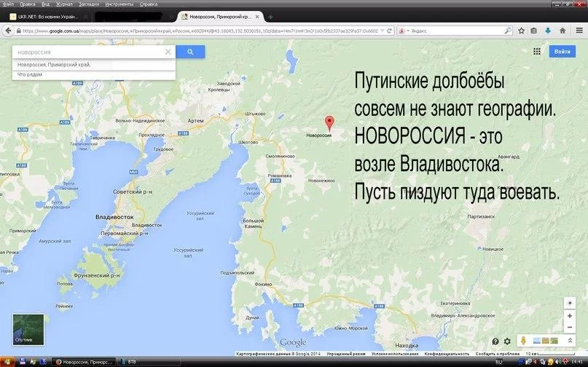Image resolution: width=588 pixels, height=367 pixels.
Task: Zoom out with the minus button
Action: [x=570, y=327]
